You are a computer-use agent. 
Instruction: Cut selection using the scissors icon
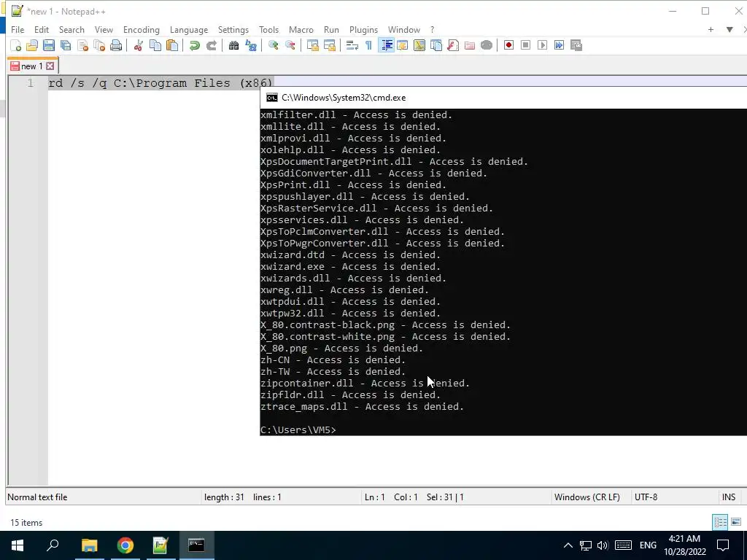point(138,45)
